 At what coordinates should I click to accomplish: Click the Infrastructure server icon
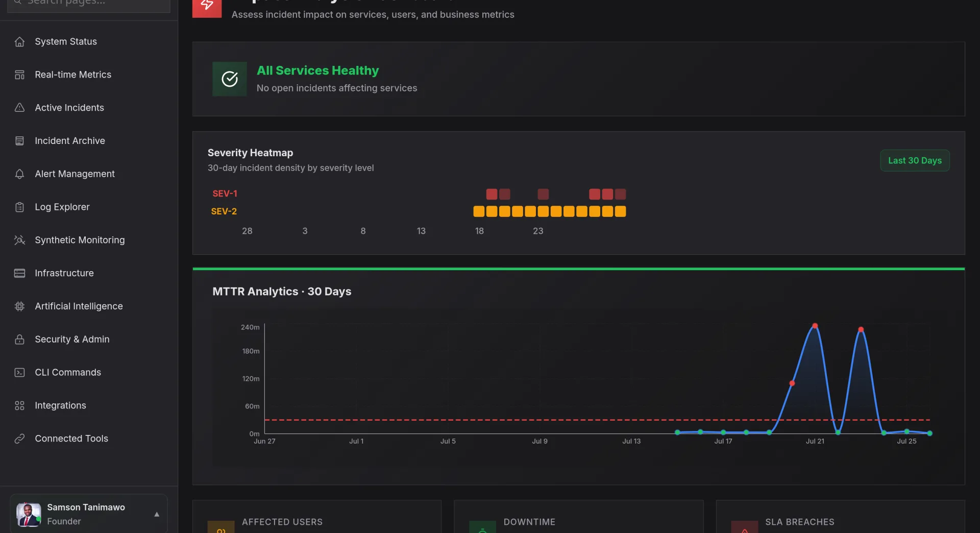pyautogui.click(x=19, y=273)
